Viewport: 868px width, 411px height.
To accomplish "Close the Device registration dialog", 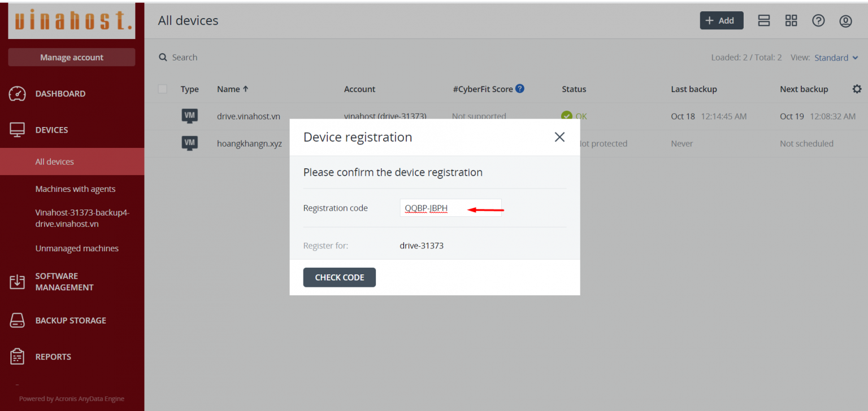I will 559,137.
